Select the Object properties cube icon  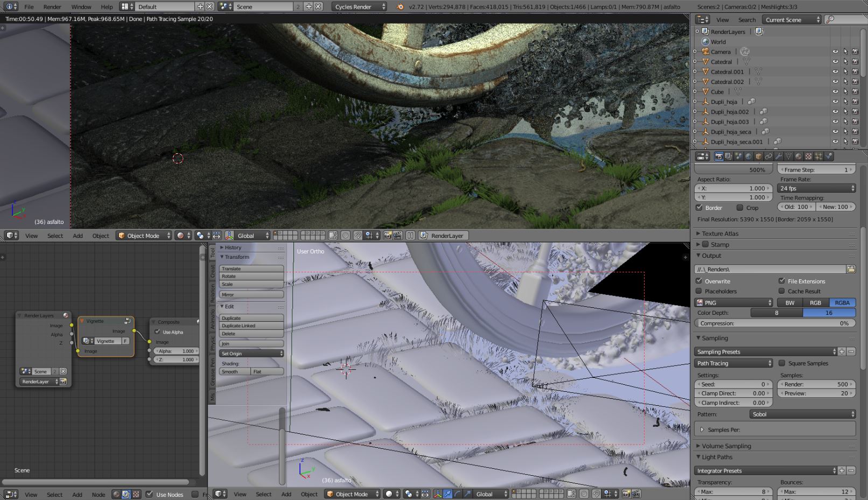click(759, 157)
